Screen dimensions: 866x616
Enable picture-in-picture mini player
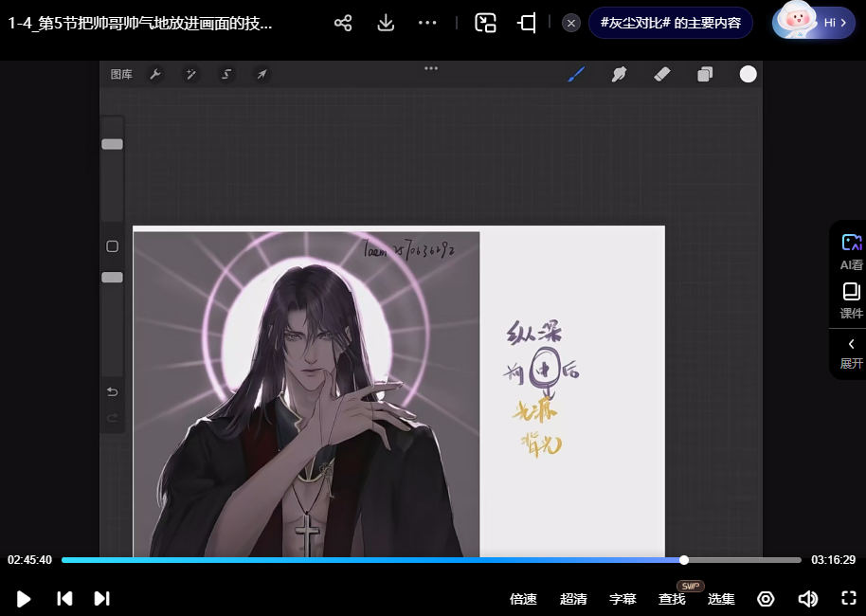point(486,23)
